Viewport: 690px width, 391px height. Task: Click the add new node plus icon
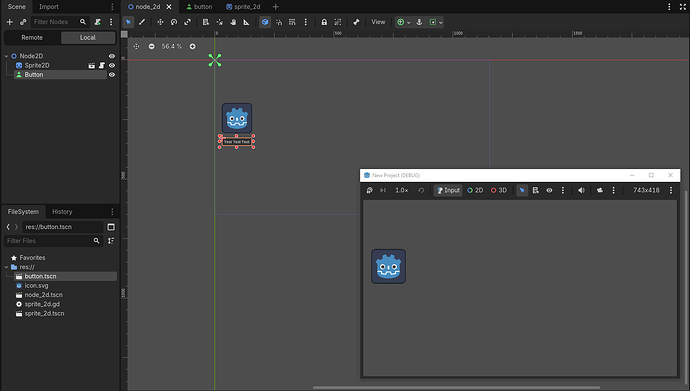[10, 22]
